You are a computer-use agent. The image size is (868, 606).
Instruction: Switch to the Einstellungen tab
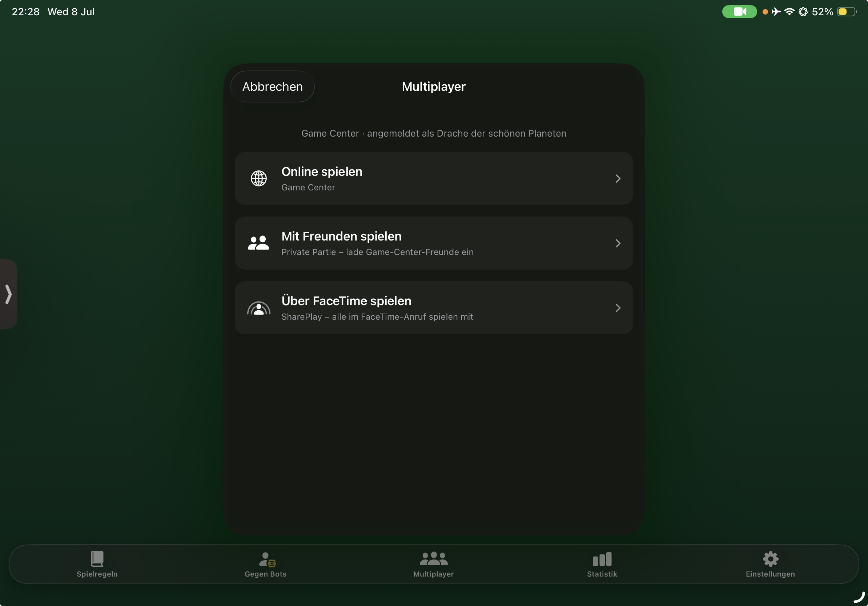pos(770,564)
